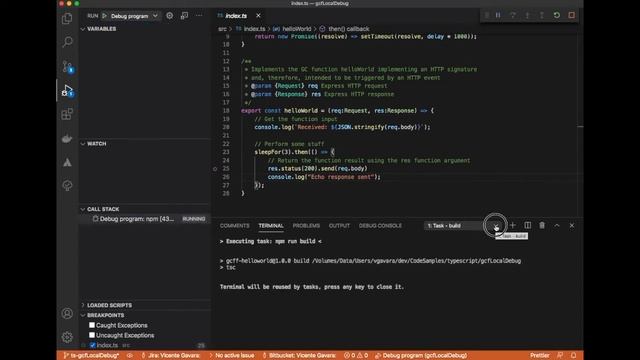Image resolution: width=640 pixels, height=360 pixels.
Task: Close the index.ts editor tab
Action: point(258,16)
